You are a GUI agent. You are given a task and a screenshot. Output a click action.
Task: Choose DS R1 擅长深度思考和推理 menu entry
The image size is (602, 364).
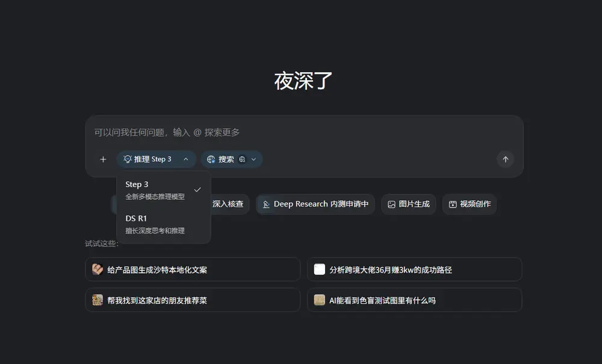coord(157,224)
